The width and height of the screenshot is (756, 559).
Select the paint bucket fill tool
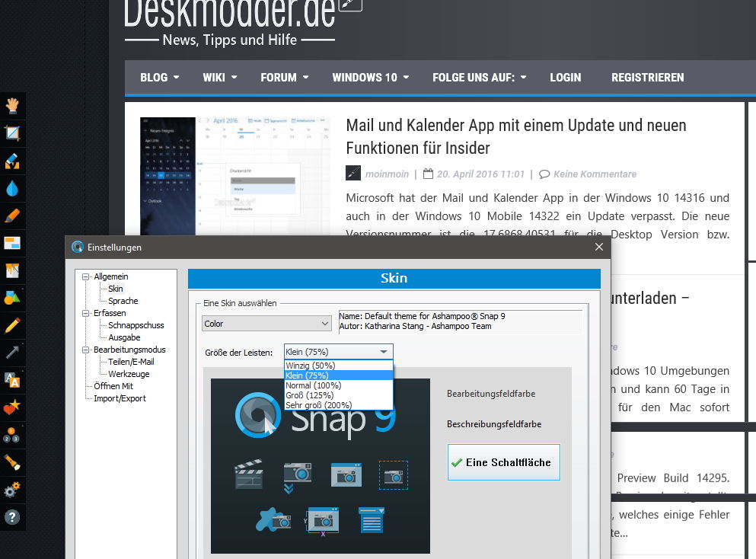coord(12,270)
